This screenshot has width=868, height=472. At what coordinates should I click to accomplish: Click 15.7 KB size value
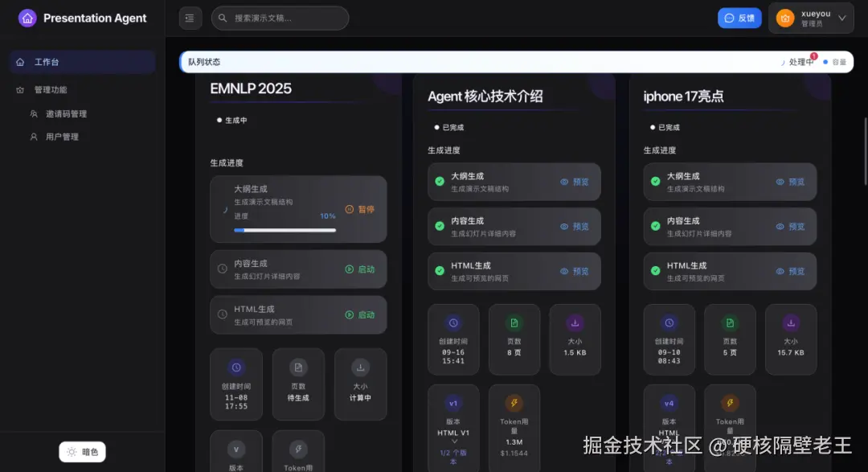coord(791,353)
